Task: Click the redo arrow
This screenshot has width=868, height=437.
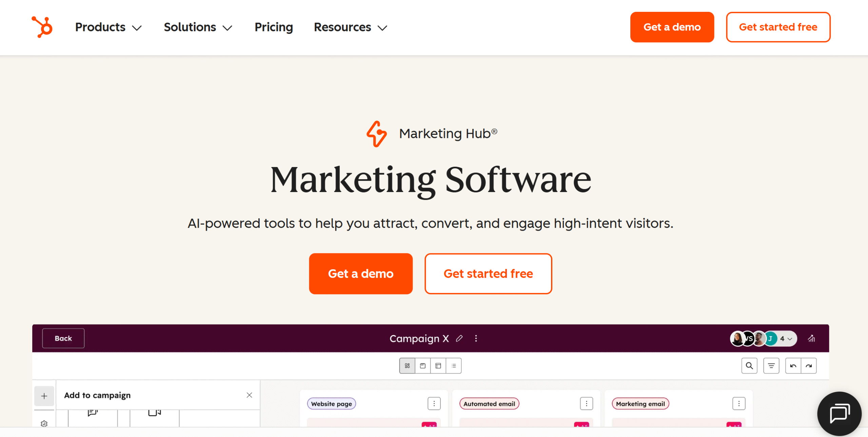Action: pos(809,366)
